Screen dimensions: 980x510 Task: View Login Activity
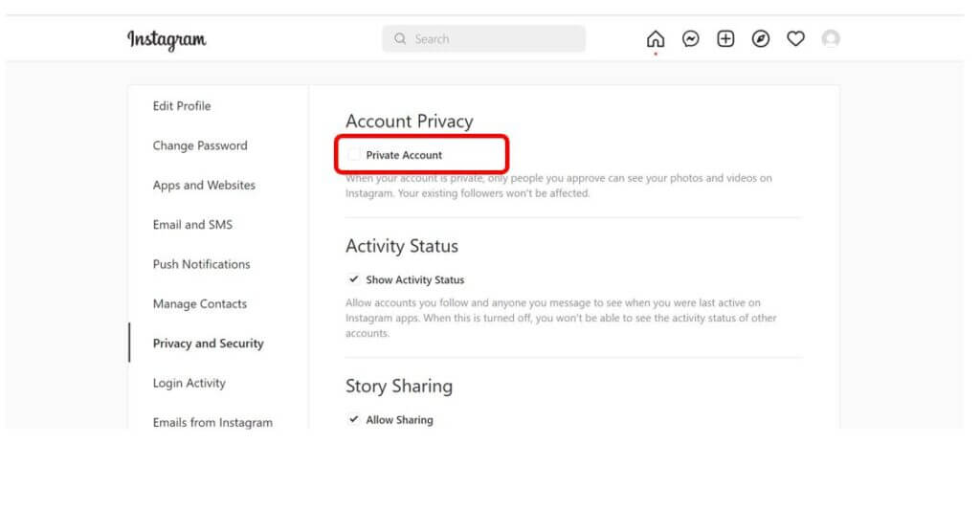[x=189, y=383]
